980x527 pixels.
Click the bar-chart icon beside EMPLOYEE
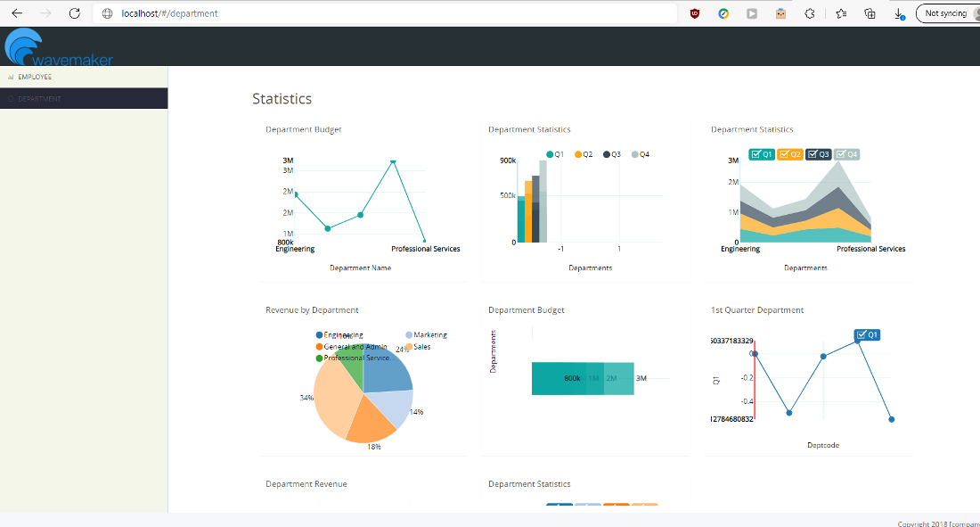tap(11, 77)
